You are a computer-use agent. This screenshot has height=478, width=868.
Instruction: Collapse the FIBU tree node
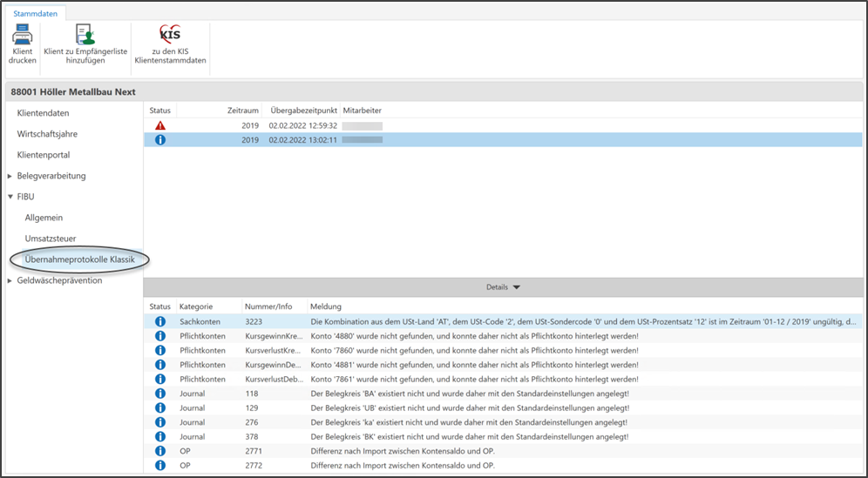[10, 197]
